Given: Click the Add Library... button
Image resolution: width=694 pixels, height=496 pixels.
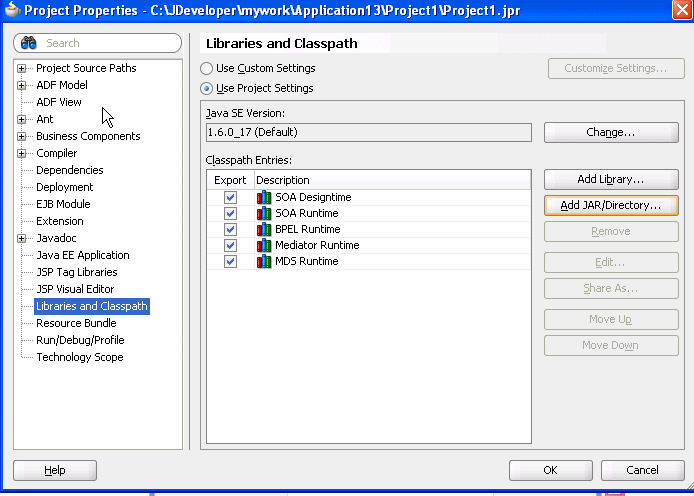Looking at the screenshot, I should (611, 179).
